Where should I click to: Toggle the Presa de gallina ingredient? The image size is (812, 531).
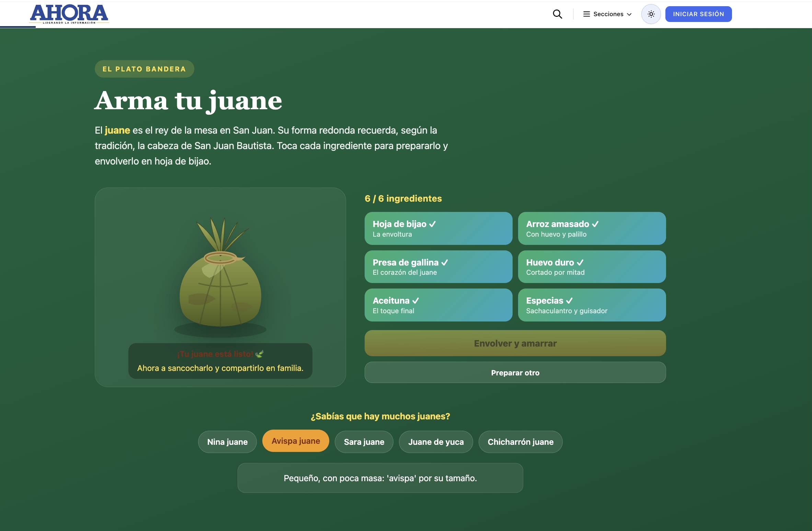(x=438, y=267)
